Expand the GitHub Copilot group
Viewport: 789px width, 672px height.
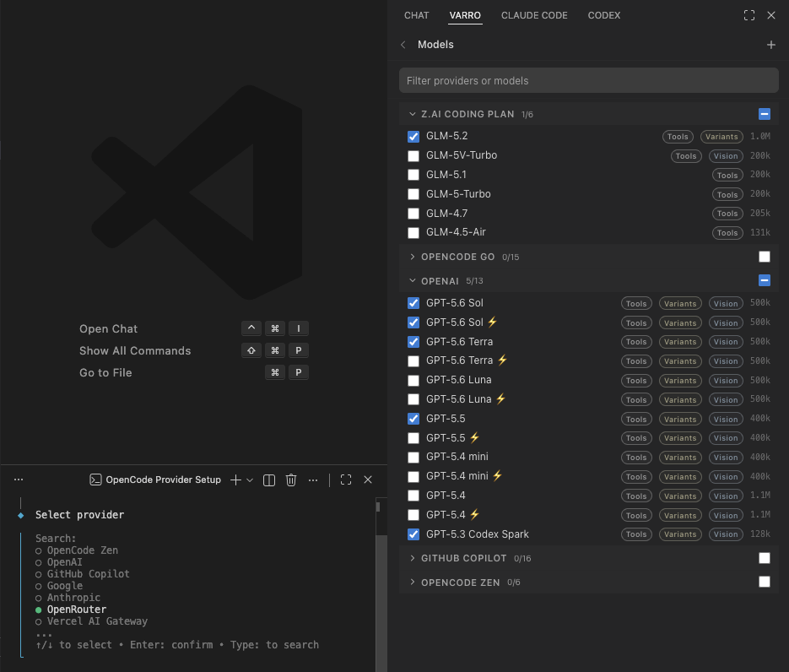coord(413,558)
